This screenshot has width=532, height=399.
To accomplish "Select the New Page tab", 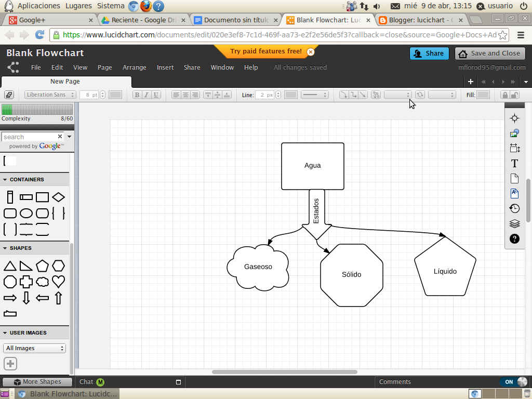I will (x=64, y=82).
